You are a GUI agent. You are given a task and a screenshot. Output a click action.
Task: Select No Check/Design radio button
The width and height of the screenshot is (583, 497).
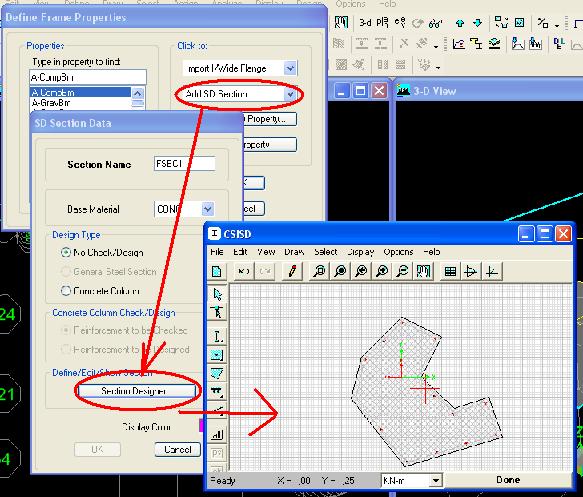pos(66,252)
